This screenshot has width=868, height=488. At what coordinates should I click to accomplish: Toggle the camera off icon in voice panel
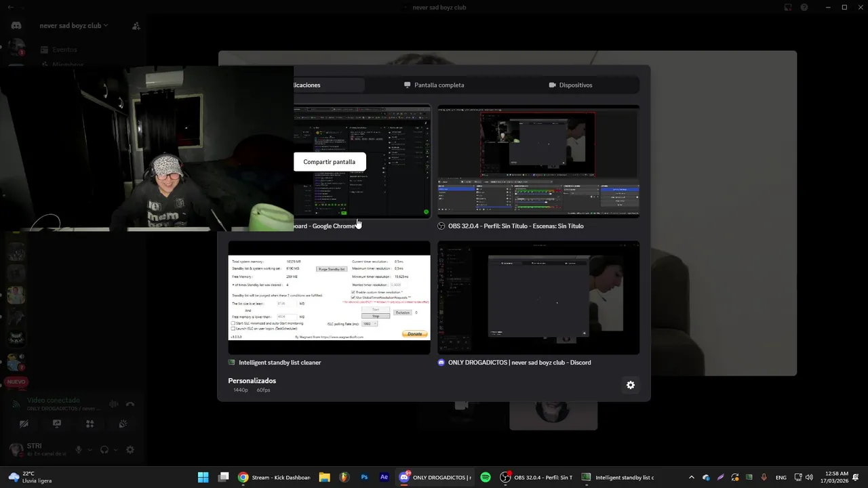point(24,424)
